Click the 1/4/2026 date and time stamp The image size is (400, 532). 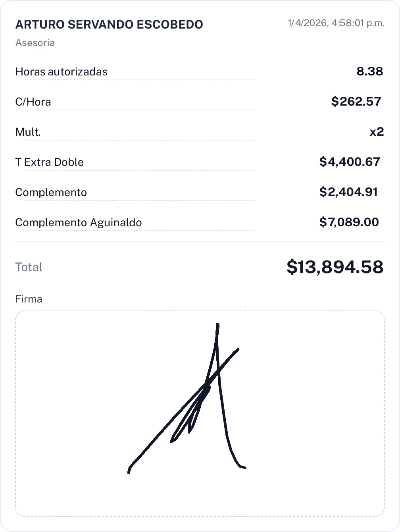pyautogui.click(x=336, y=23)
